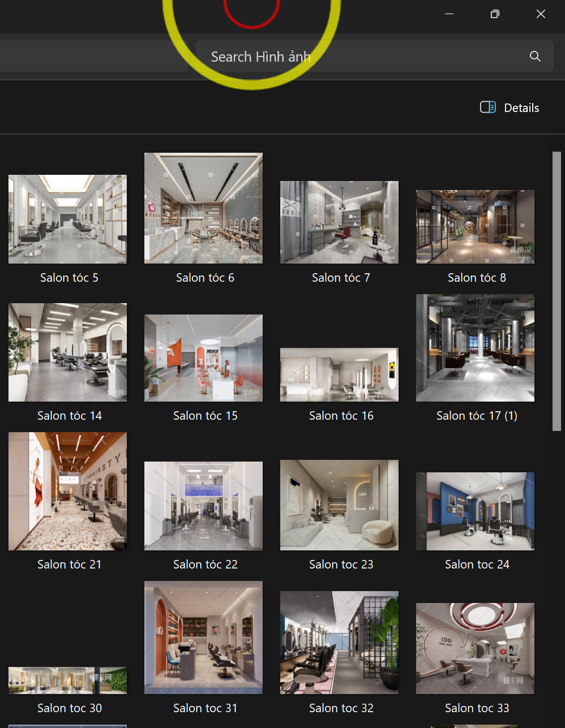Click the file name "Salon toc 24"
The height and width of the screenshot is (728, 565).
477,565
